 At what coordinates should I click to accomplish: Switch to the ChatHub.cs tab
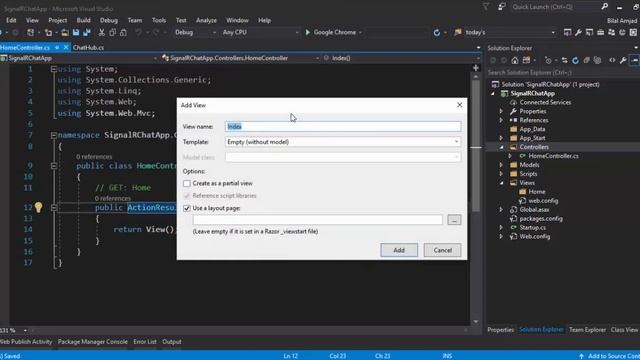pyautogui.click(x=88, y=47)
